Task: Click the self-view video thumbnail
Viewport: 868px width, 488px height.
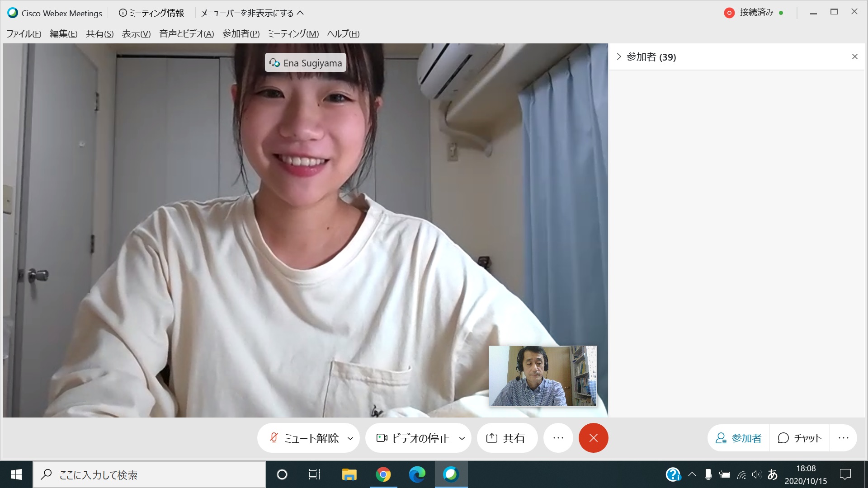Action: pyautogui.click(x=542, y=376)
